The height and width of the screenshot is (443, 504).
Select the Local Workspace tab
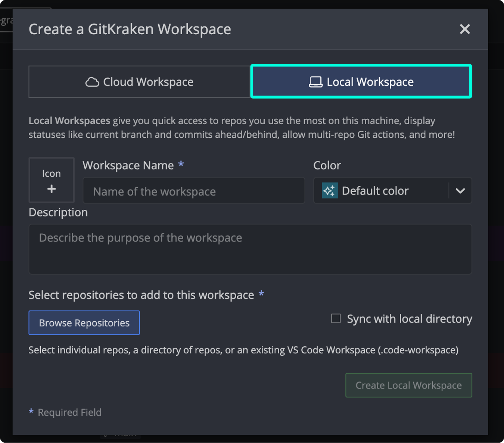click(x=361, y=82)
